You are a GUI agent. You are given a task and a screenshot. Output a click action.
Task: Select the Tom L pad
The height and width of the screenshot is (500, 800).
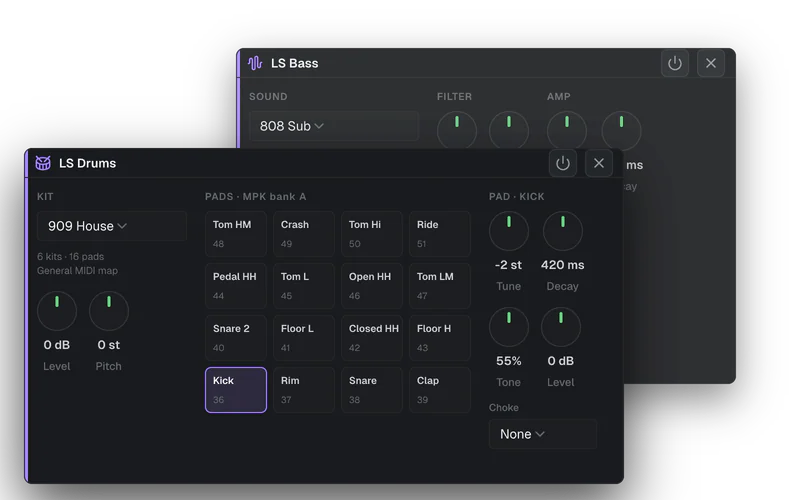tap(304, 286)
